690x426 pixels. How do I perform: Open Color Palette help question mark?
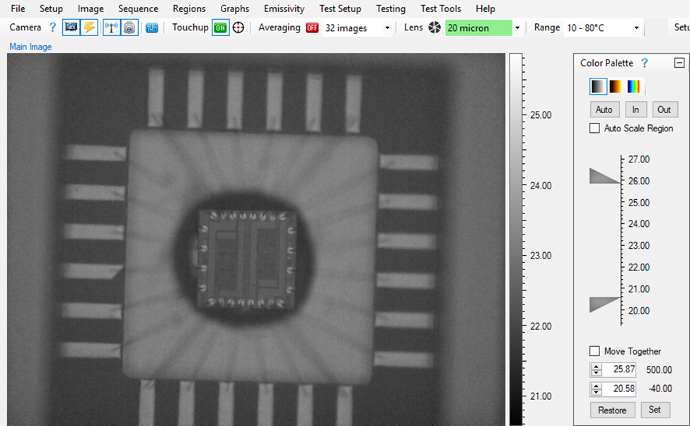(x=645, y=63)
